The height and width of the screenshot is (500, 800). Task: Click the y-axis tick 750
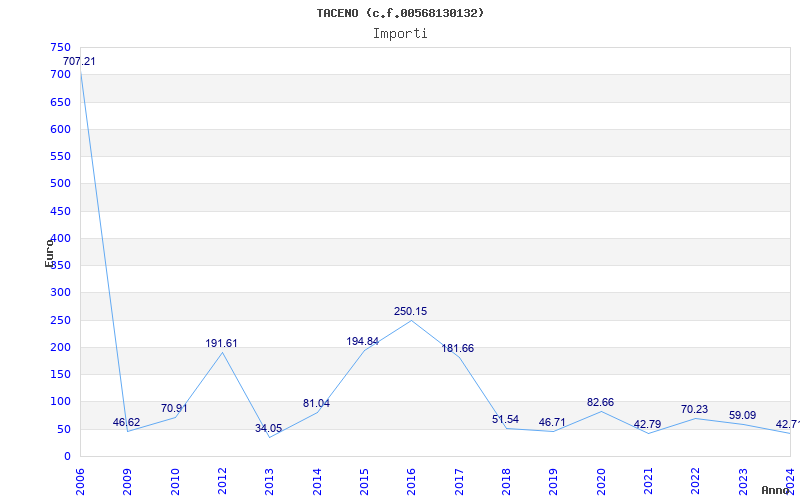click(60, 47)
